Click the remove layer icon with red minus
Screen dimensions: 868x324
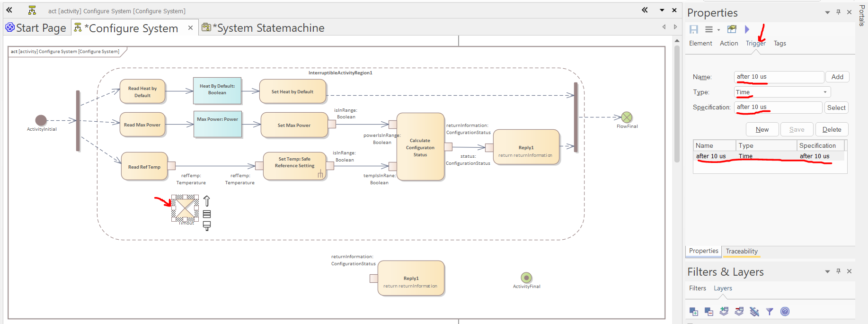point(709,311)
